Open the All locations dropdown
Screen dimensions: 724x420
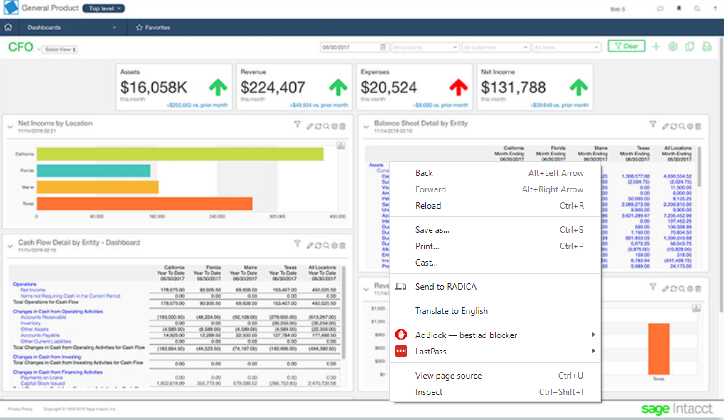425,47
